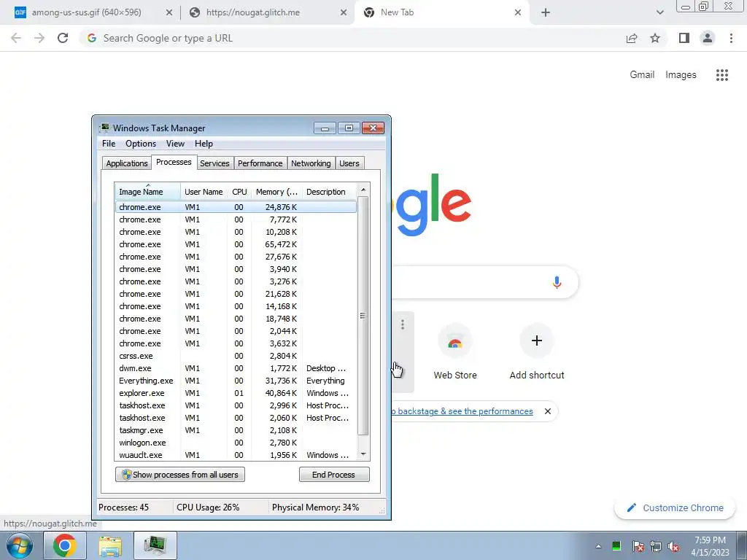
Task: Open Windows Start orb
Action: (x=20, y=545)
